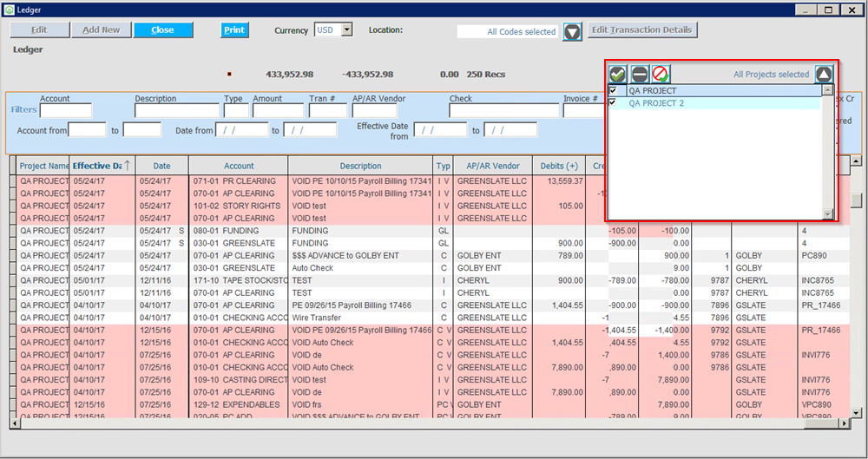Screen dimensions: 868x459
Task: Focus the Date from field
Action: (x=242, y=130)
